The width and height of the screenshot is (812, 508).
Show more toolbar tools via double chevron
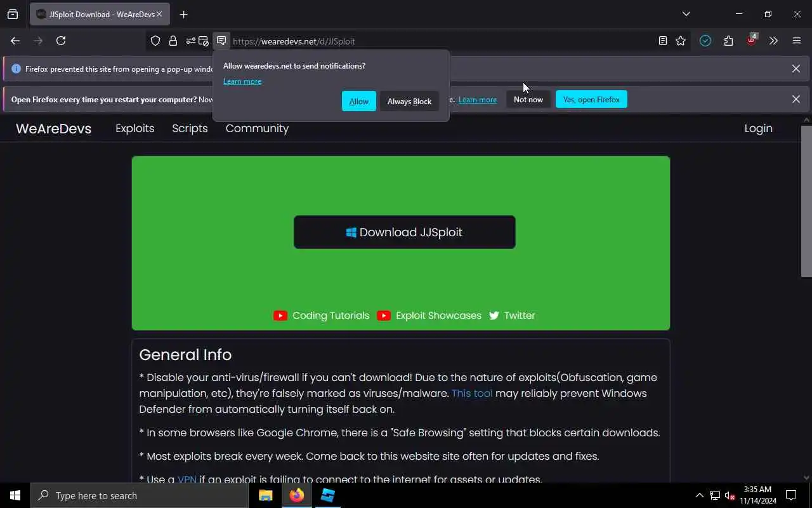point(773,41)
